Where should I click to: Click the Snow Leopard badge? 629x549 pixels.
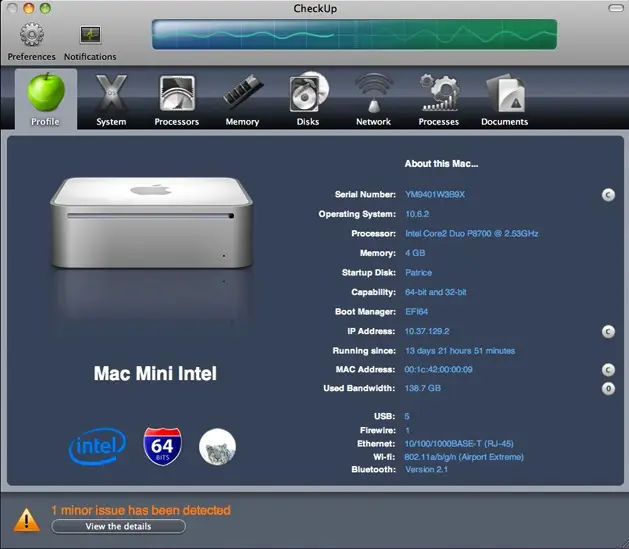click(x=217, y=447)
